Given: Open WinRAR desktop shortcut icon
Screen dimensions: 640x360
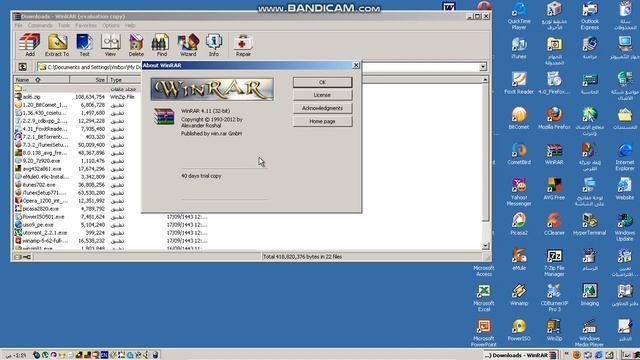Looking at the screenshot, I should (554, 154).
